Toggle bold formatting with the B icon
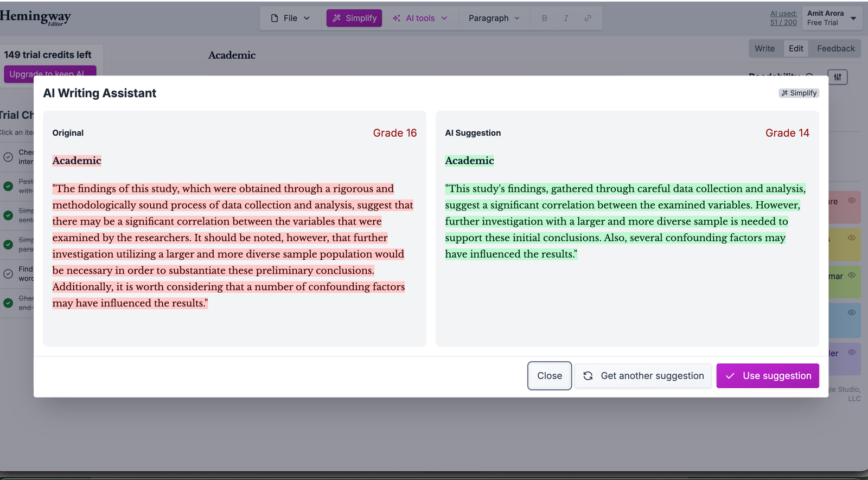Image resolution: width=868 pixels, height=480 pixels. 544,18
